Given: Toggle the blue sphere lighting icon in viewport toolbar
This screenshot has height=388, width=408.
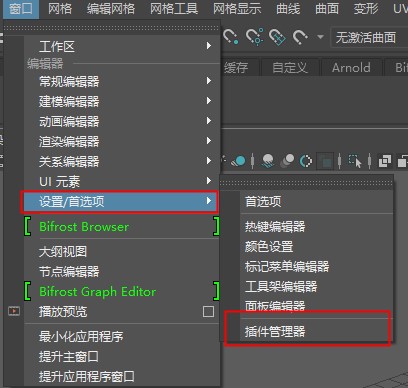Looking at the screenshot, I should point(239,161).
